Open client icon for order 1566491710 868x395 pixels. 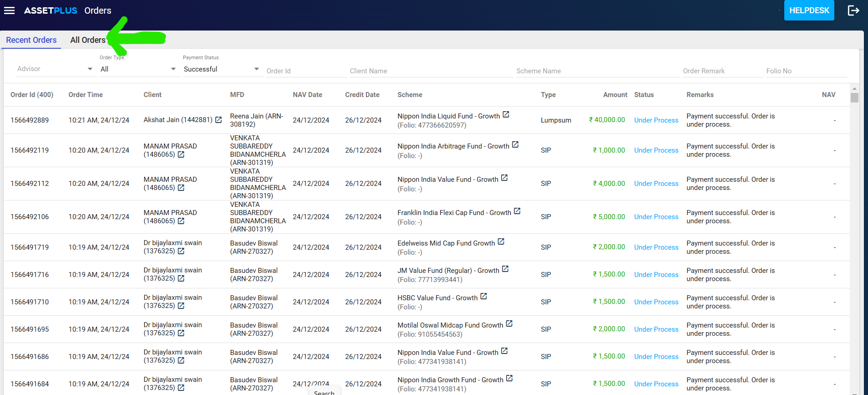pos(181,306)
